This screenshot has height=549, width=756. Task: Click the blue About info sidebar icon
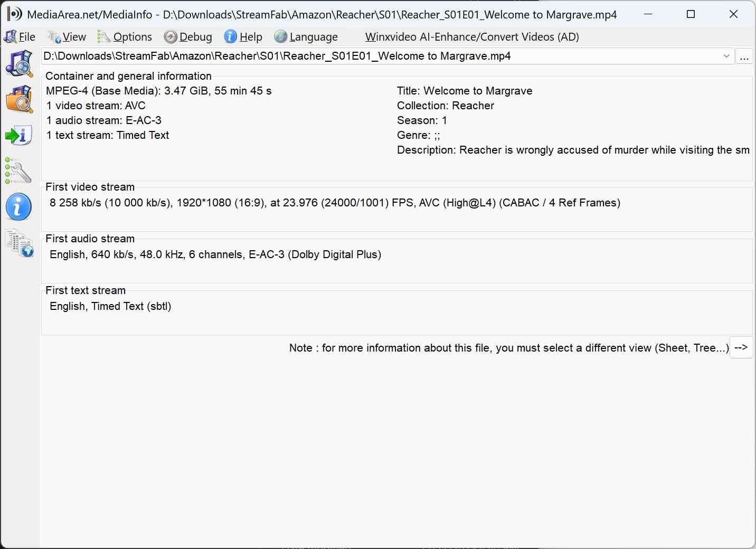coord(18,207)
